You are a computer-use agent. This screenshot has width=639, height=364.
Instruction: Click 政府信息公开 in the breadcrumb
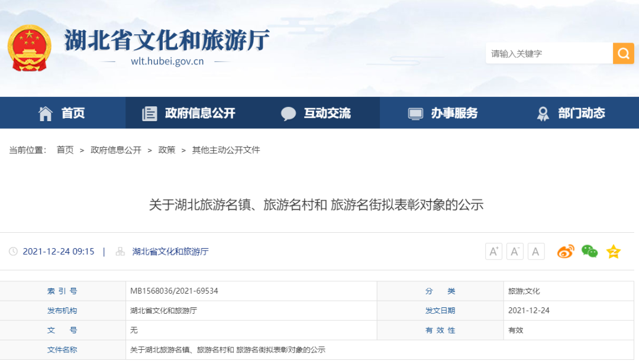116,150
